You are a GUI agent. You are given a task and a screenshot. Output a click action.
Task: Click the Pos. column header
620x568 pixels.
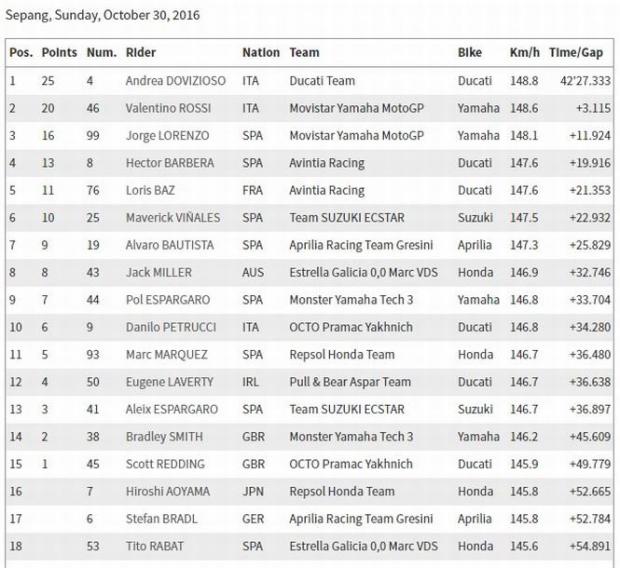point(19,52)
